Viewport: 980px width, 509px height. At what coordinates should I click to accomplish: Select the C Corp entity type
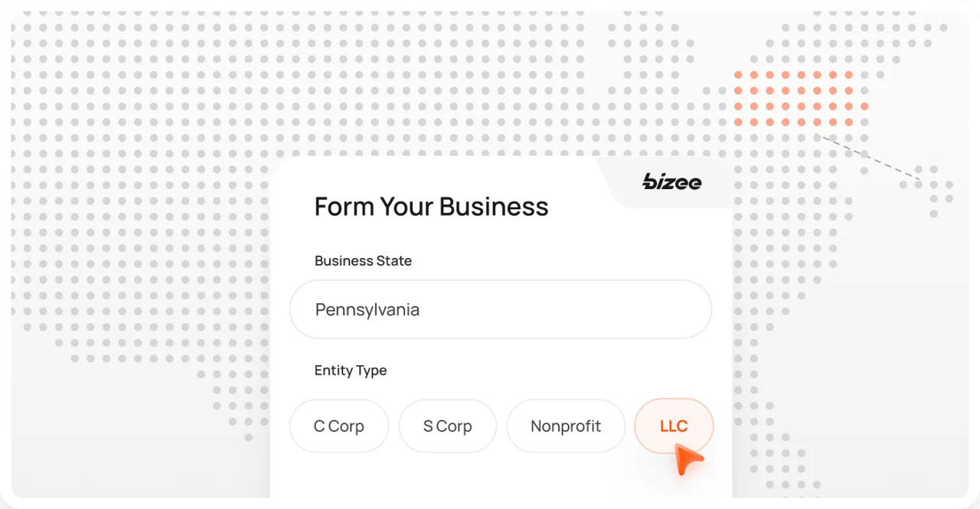pos(339,426)
